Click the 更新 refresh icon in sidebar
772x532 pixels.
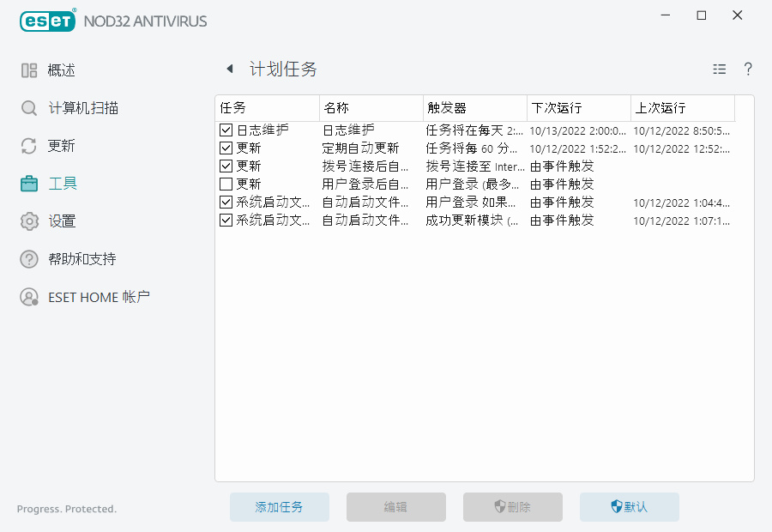tap(28, 145)
